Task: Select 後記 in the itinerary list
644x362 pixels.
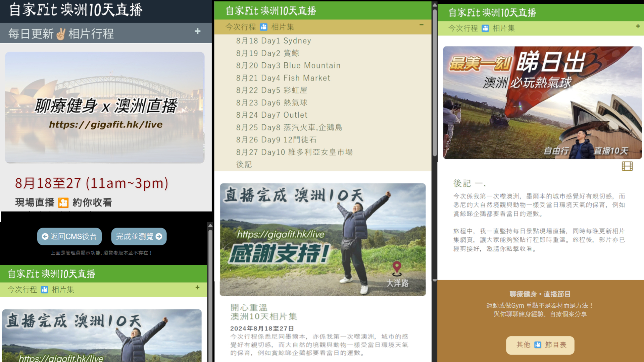Action: (x=244, y=165)
